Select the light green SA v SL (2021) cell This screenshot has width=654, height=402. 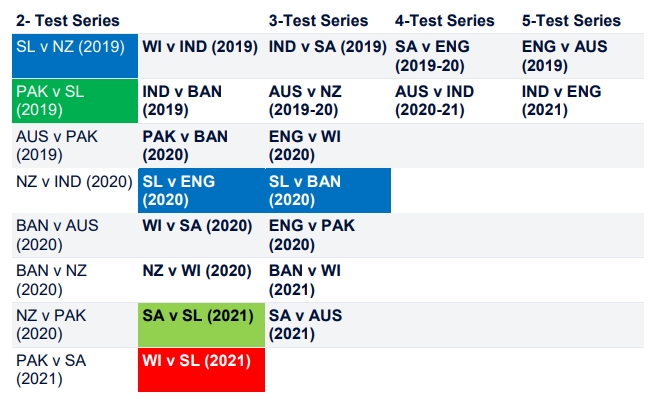[x=200, y=325]
